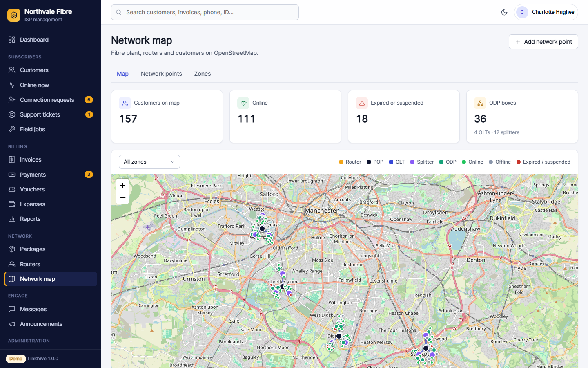This screenshot has width=588, height=368.
Task: Switch to the Network points tab
Action: (x=161, y=74)
